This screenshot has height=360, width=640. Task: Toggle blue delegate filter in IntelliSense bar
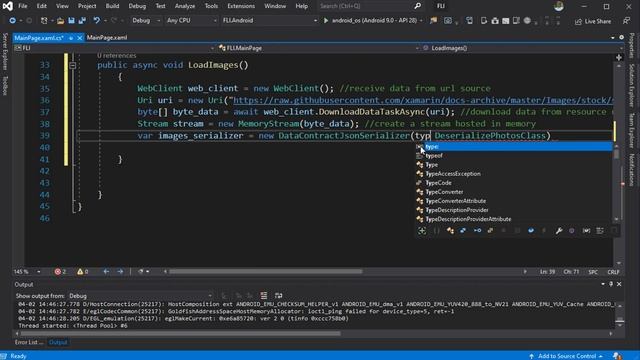[531, 231]
